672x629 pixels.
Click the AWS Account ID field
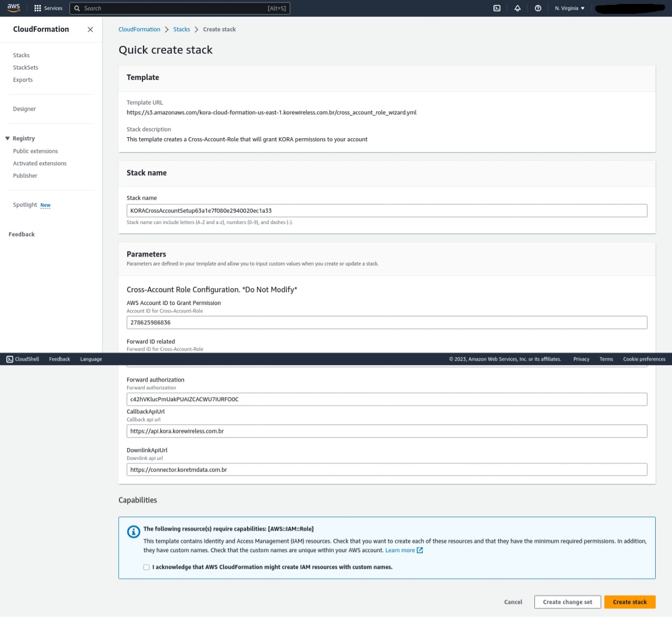click(387, 323)
